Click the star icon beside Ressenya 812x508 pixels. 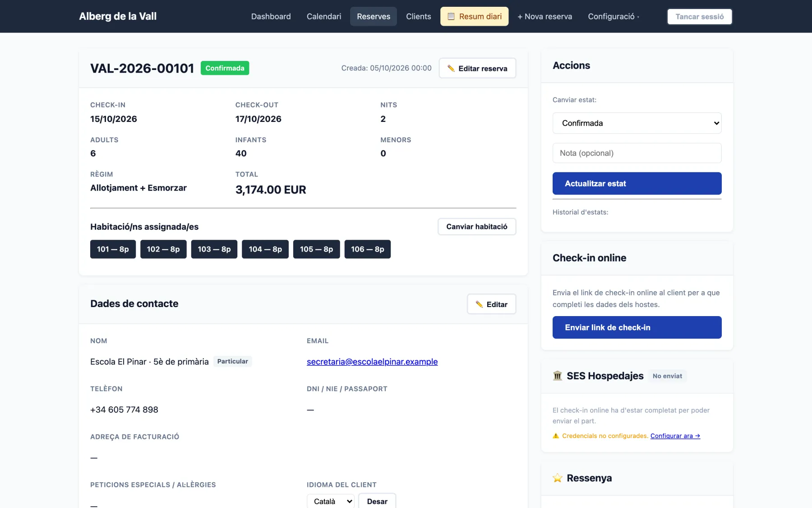coord(558,478)
